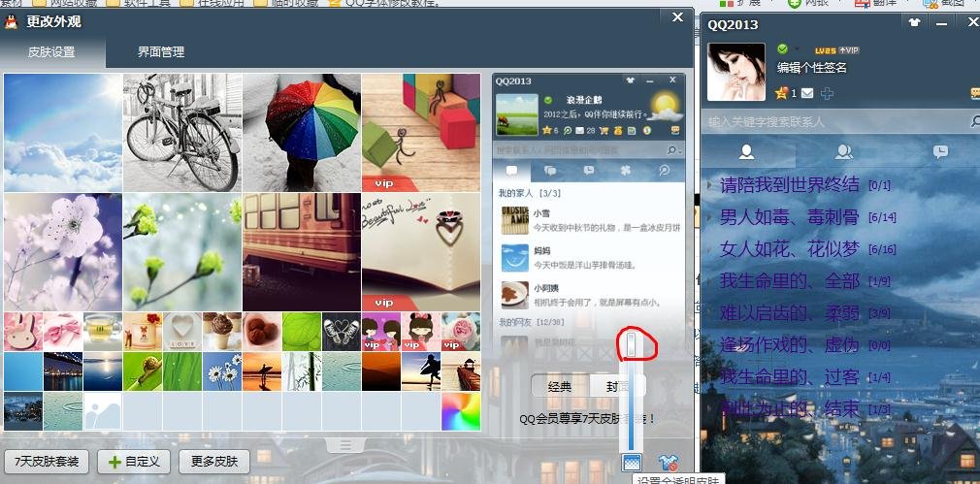980x484 pixels.
Task: Click the 更多皮肤 button
Action: click(x=214, y=462)
